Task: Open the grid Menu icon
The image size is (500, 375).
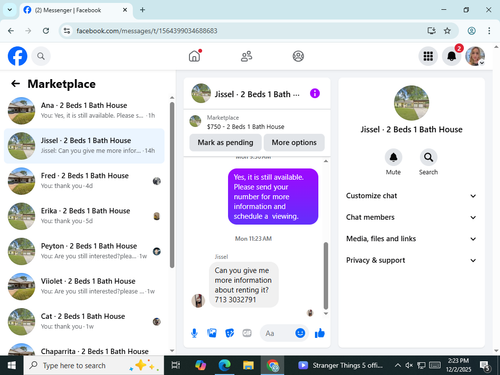Action: coord(428,56)
